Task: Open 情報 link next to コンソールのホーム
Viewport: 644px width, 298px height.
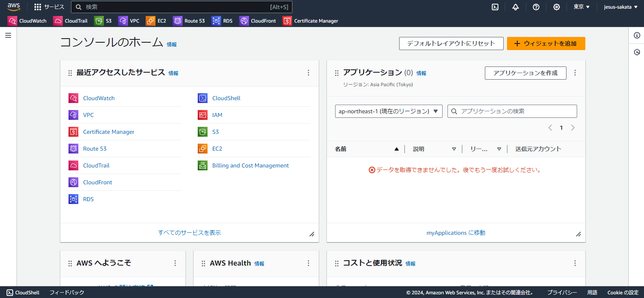Action: tap(171, 44)
